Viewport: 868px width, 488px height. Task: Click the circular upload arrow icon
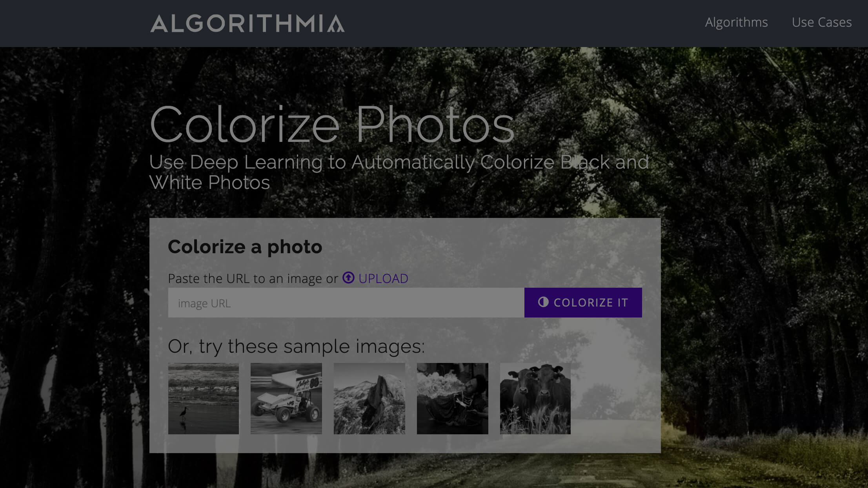pos(348,278)
